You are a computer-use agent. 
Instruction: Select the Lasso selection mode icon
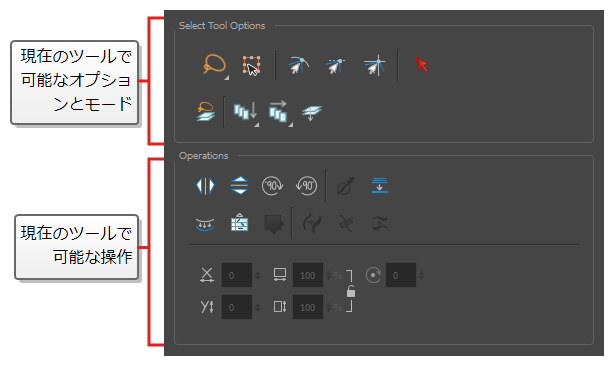214,65
